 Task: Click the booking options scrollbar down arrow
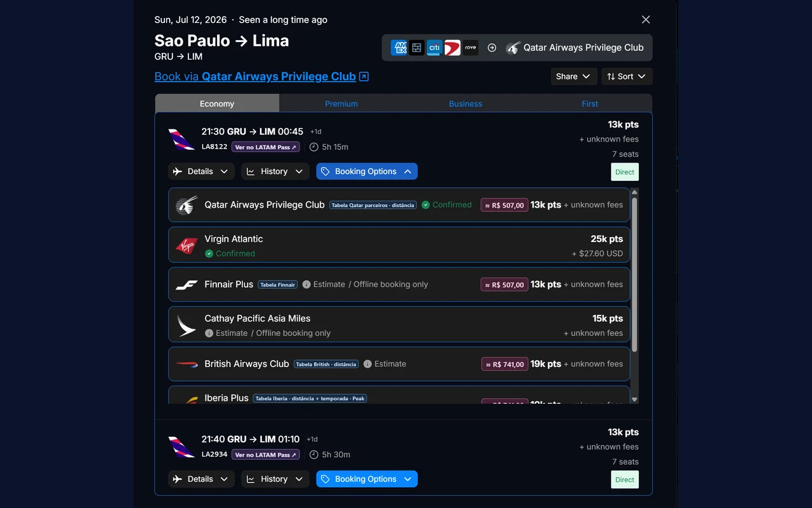click(634, 399)
